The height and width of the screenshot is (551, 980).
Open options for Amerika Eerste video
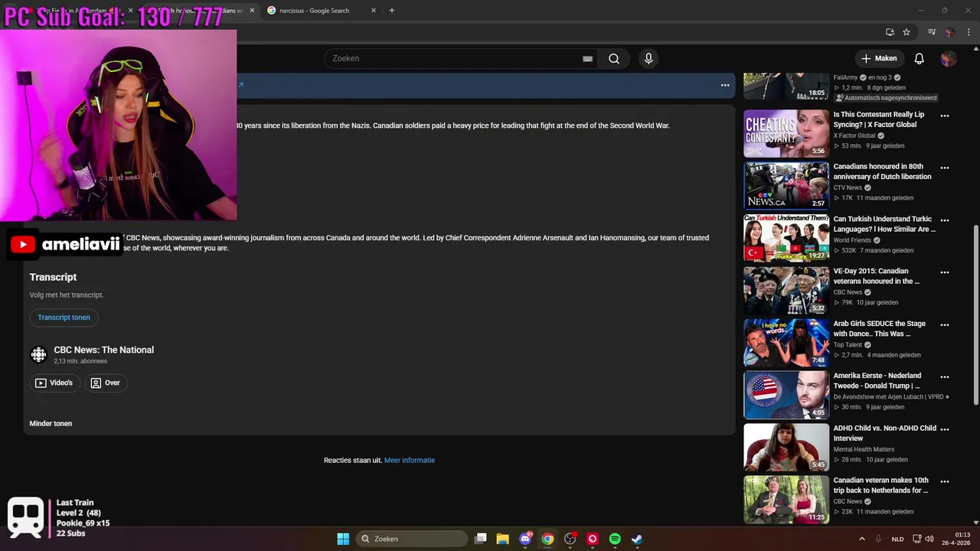click(945, 377)
